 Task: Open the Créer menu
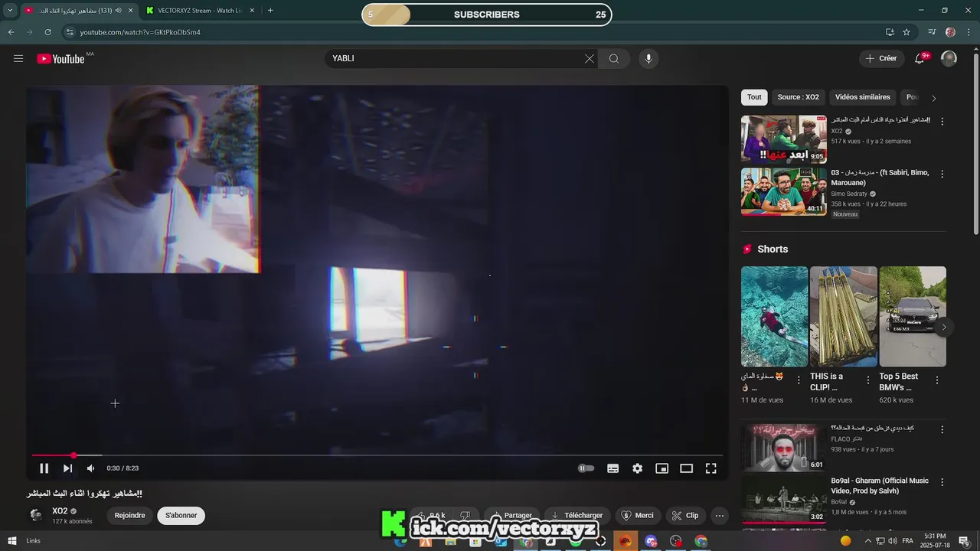click(880, 59)
